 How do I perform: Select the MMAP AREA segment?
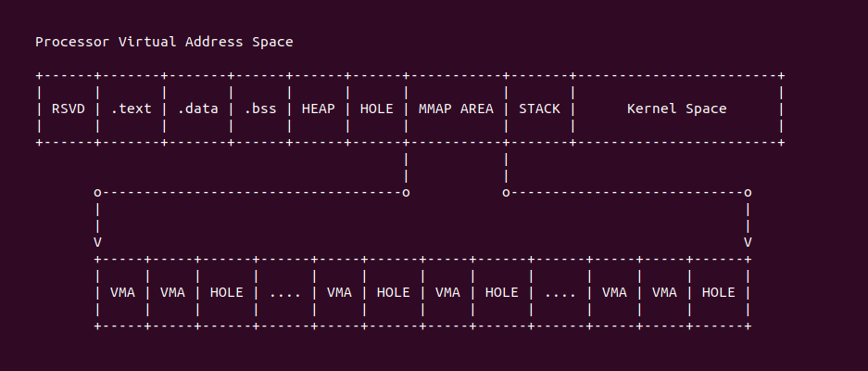click(x=456, y=109)
